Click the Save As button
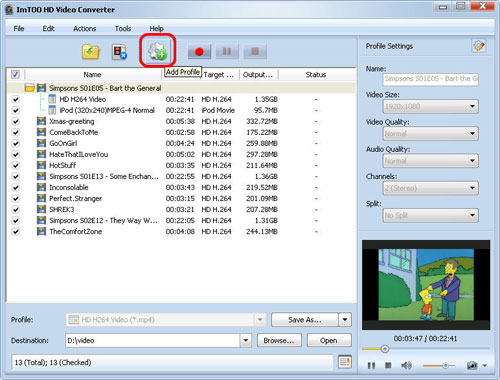The width and height of the screenshot is (500, 380). click(x=305, y=320)
